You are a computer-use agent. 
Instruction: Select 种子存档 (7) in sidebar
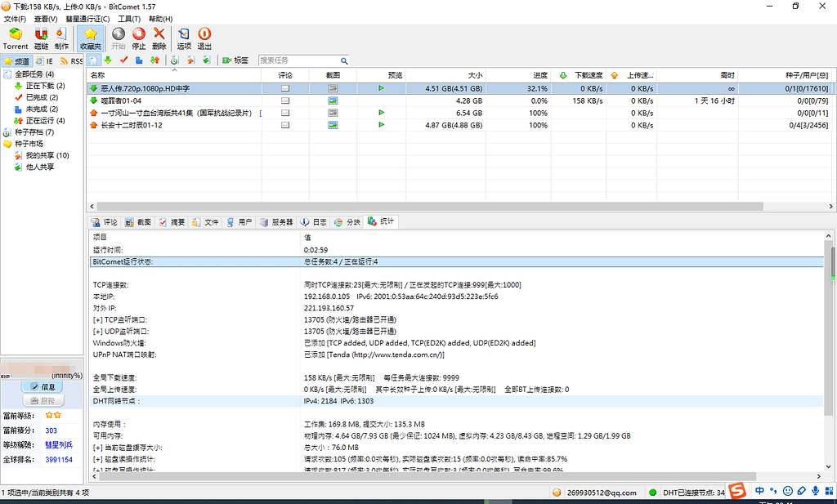pyautogui.click(x=34, y=132)
